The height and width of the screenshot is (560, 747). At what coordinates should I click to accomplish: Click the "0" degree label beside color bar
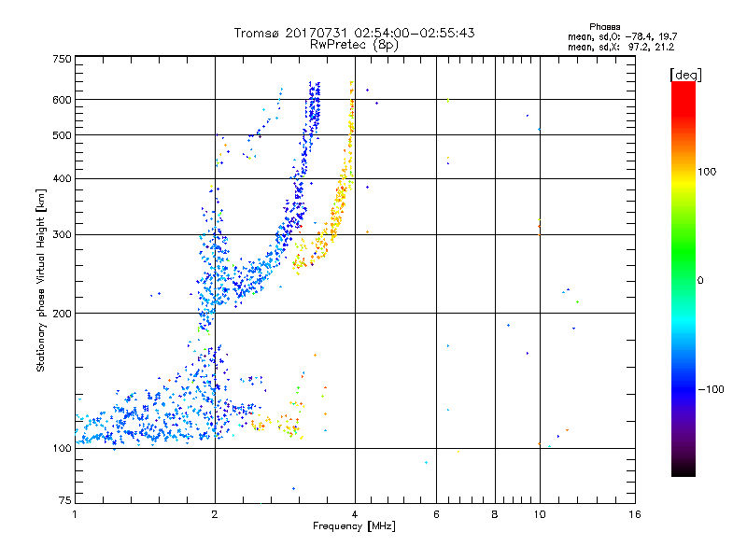(700, 280)
